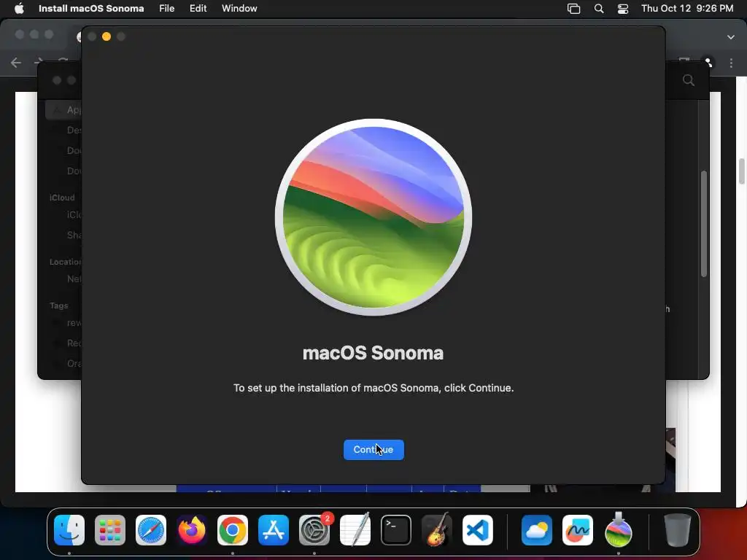This screenshot has width=747, height=560.
Task: Open Terminal from the Dock
Action: tap(396, 530)
